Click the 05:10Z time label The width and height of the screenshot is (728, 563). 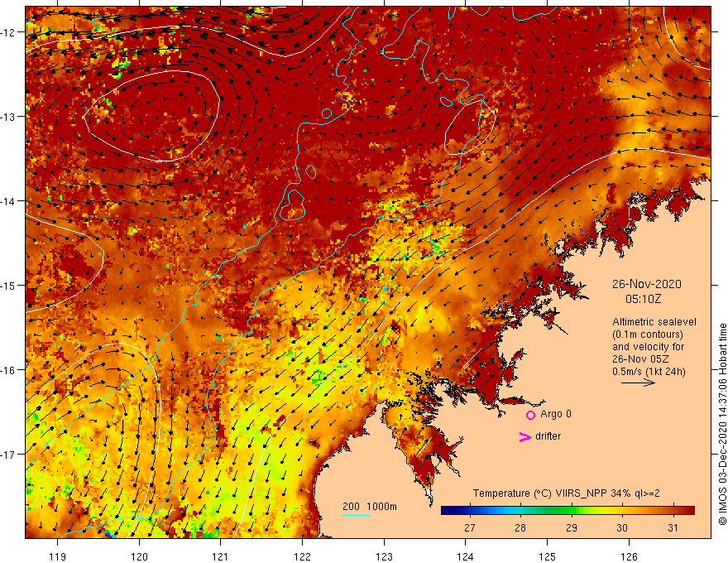click(643, 299)
